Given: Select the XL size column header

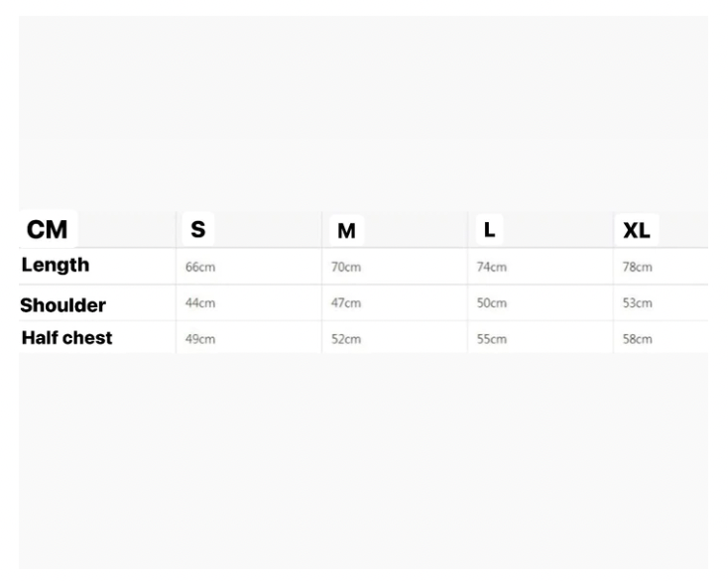Looking at the screenshot, I should tap(636, 231).
